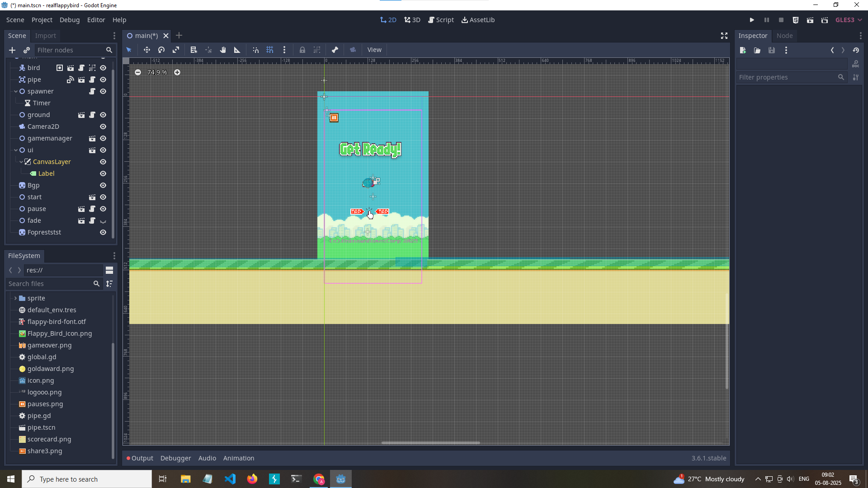The width and height of the screenshot is (868, 488).
Task: Click the Lock selected object icon
Action: tap(302, 50)
